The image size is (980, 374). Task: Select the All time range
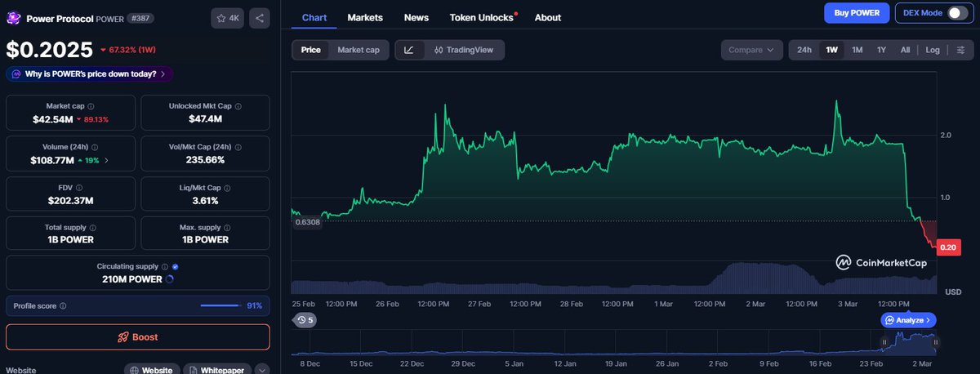(905, 50)
